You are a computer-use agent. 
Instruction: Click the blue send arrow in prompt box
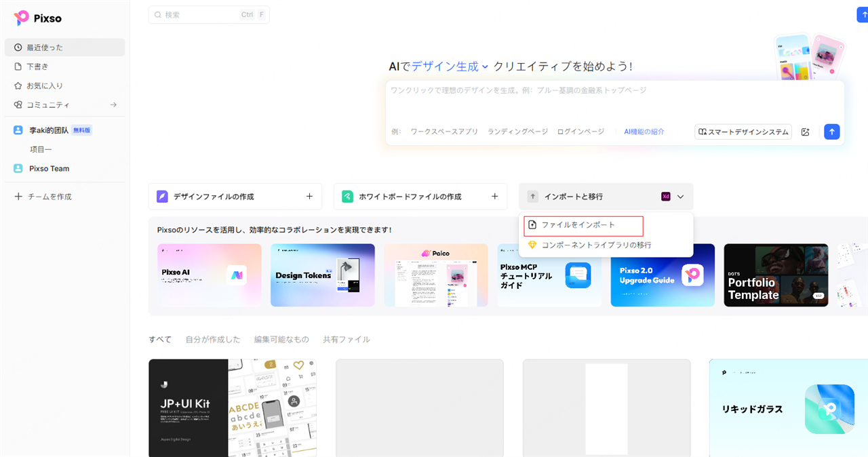[x=832, y=132]
